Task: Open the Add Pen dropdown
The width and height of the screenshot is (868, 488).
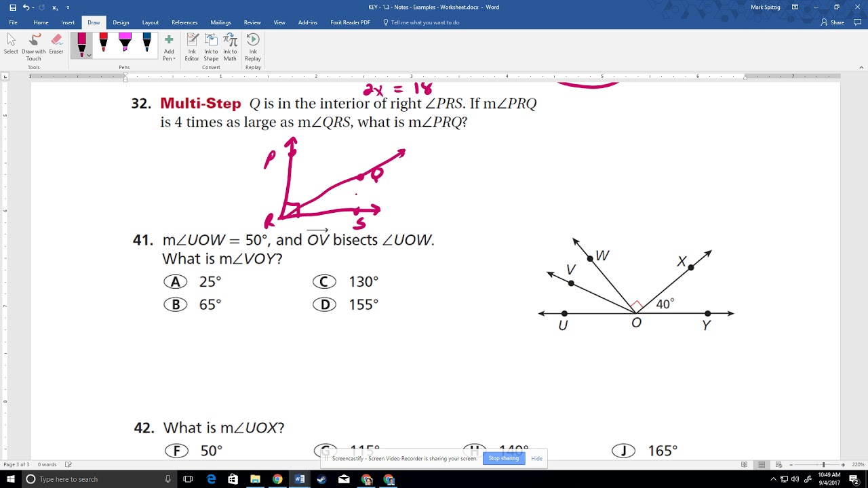Action: 169,47
